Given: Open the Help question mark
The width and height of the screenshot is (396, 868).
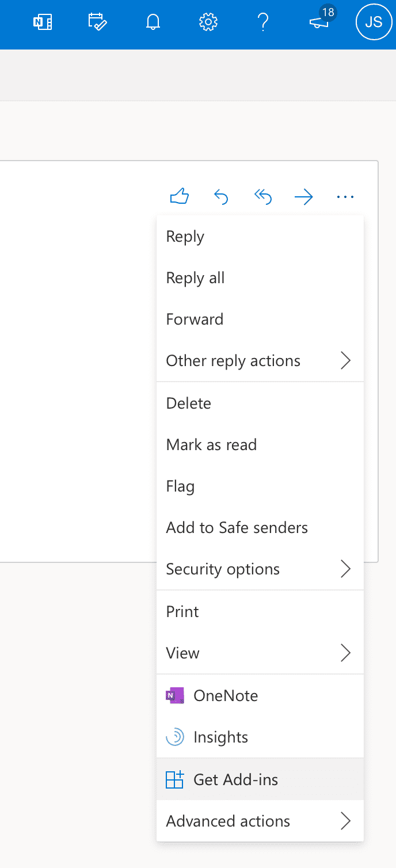Looking at the screenshot, I should coord(264,22).
